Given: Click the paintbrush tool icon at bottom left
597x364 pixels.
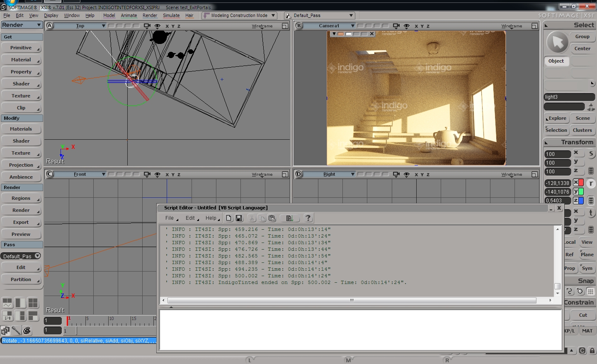Looking at the screenshot, I should 16,330.
